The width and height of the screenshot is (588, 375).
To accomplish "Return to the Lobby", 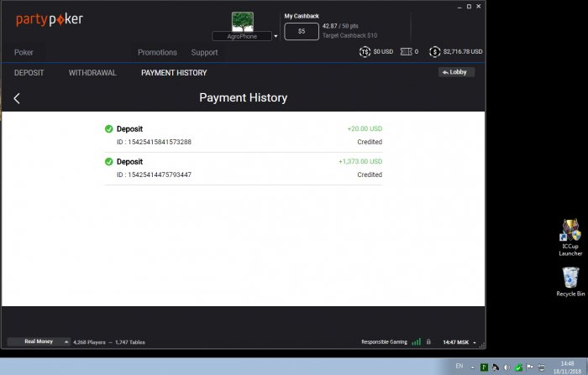I will click(456, 72).
